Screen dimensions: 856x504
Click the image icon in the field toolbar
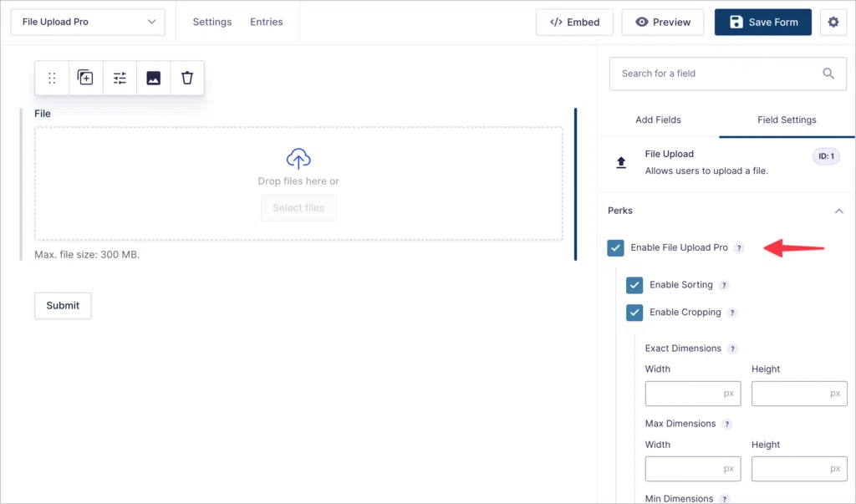153,77
